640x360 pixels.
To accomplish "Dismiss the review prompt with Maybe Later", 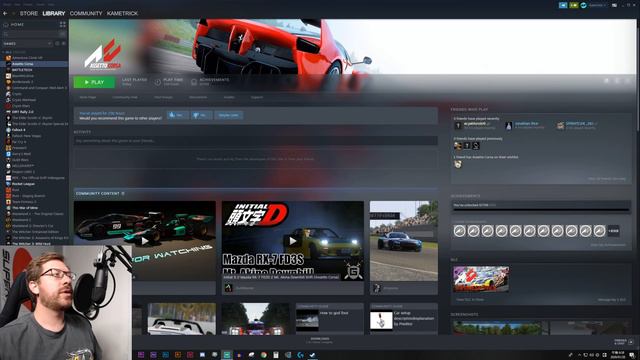I will coord(229,116).
